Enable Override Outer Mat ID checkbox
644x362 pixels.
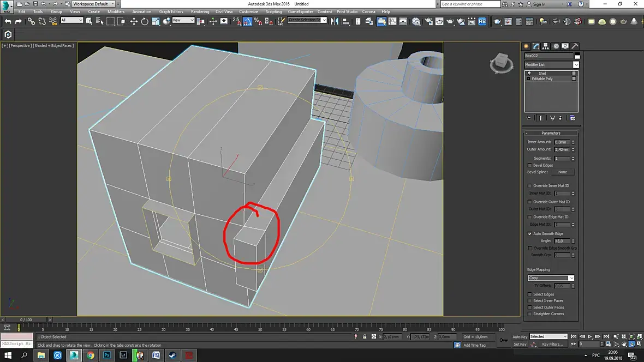tap(529, 202)
